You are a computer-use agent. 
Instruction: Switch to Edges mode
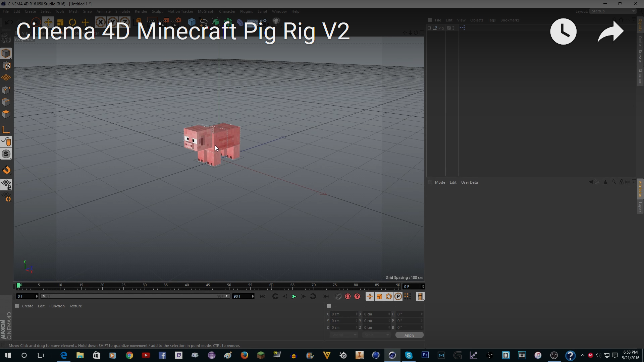[6, 102]
